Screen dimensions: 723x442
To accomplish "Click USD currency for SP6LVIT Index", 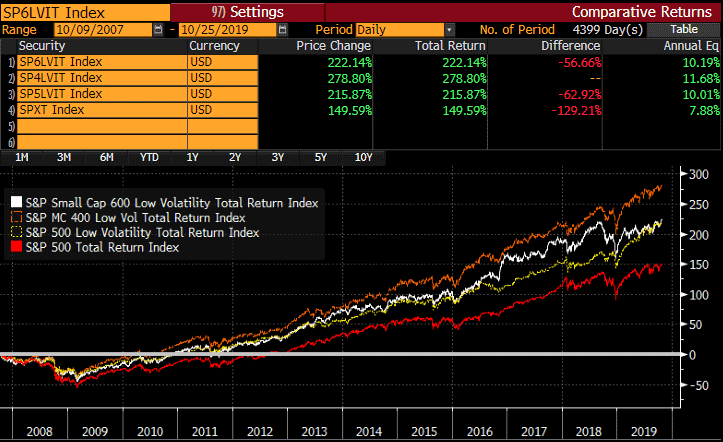I will (223, 62).
